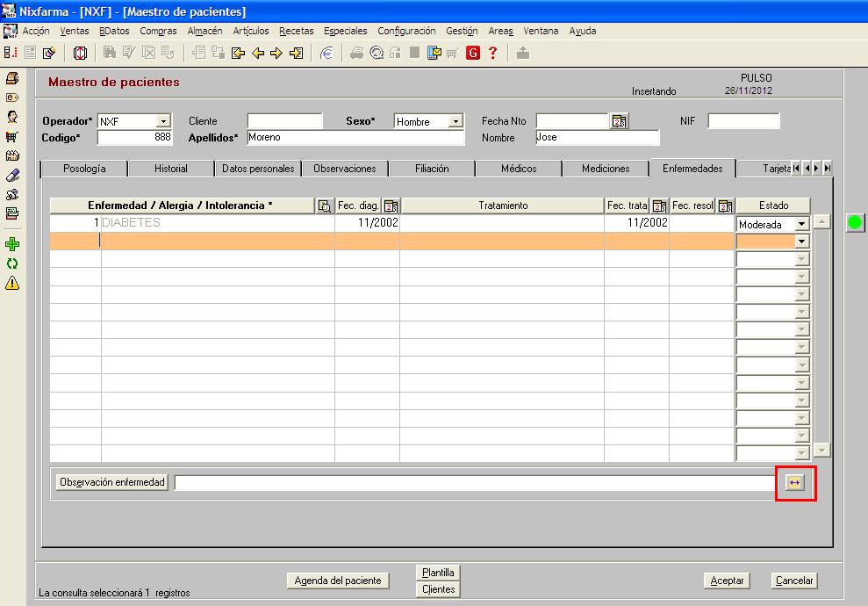Select the pill capsule sidebar icon
The height and width of the screenshot is (606, 868).
point(12,175)
